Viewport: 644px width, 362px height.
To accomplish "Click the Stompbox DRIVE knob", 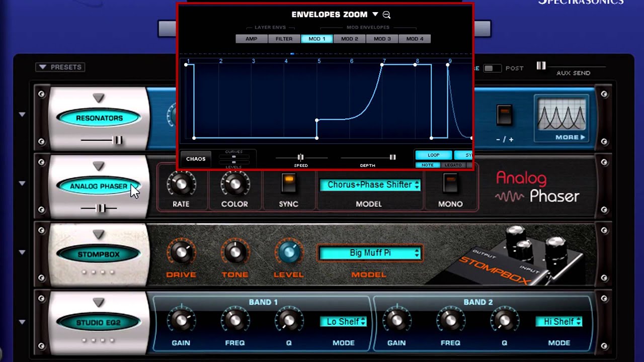I will click(181, 253).
